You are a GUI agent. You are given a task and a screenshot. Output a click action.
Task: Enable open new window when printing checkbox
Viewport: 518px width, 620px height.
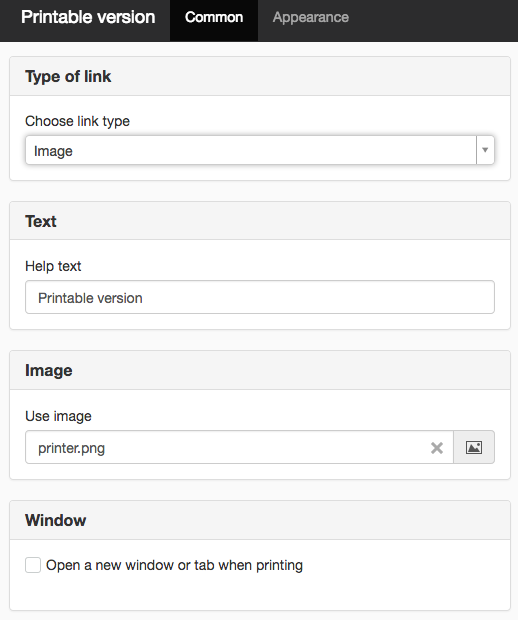tap(33, 565)
